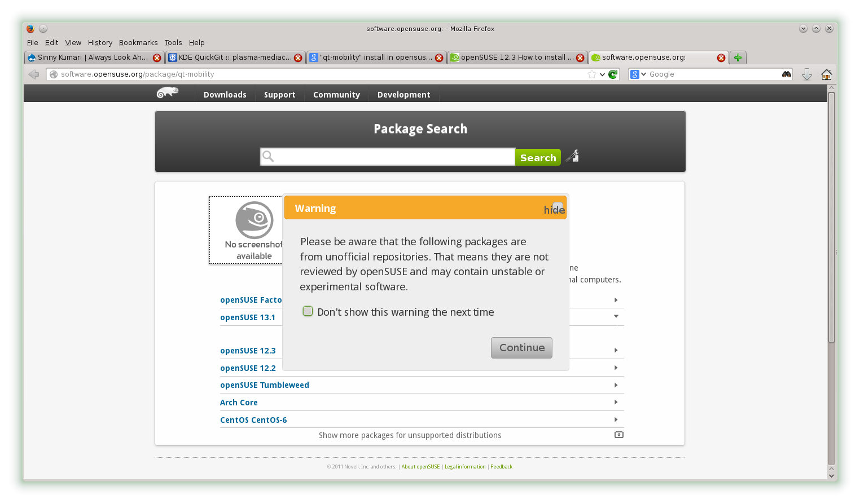
Task: Open the View menu
Action: (x=73, y=43)
